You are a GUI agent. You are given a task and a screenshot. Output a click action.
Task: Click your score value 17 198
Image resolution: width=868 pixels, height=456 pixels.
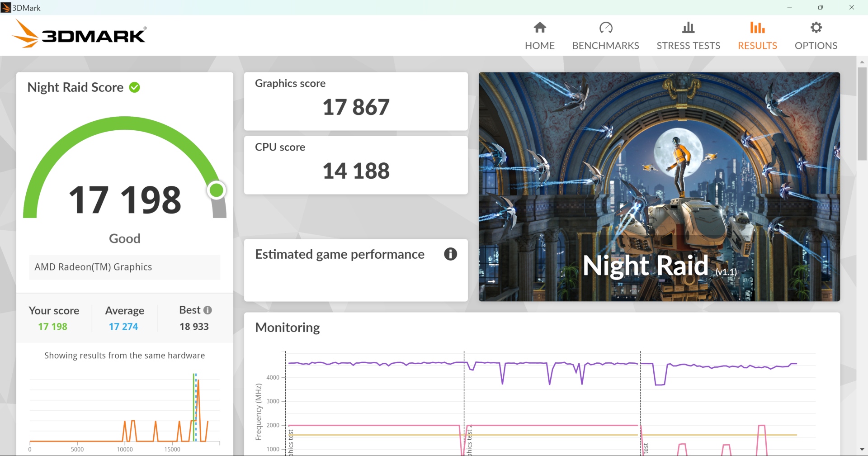[x=53, y=327]
